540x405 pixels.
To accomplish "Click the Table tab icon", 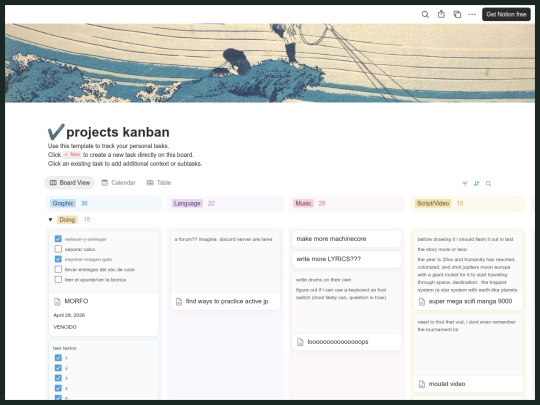I will [x=150, y=183].
